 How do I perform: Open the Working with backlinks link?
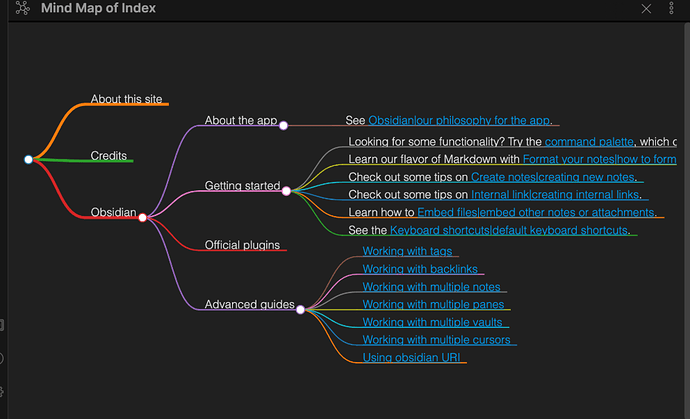[x=420, y=269]
